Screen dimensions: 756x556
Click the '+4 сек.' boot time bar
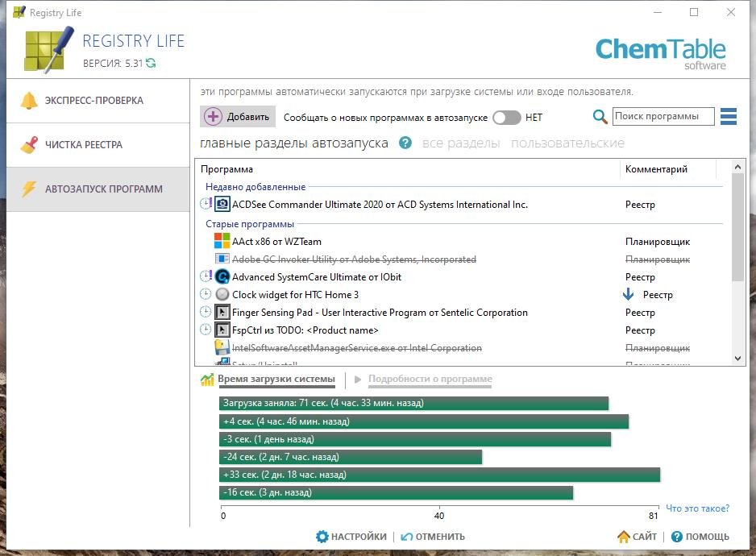(x=424, y=421)
